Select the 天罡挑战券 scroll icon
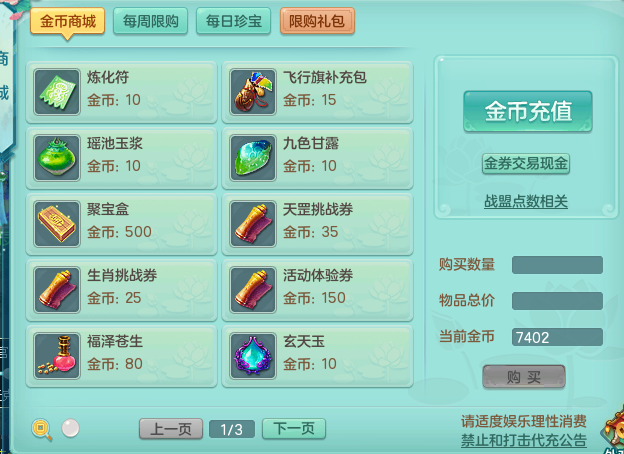 tap(253, 224)
